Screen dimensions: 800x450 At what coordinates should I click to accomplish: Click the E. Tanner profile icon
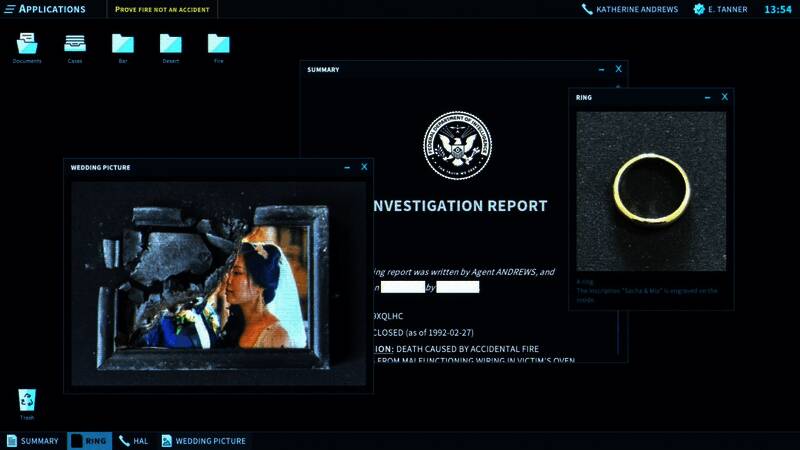(698, 9)
